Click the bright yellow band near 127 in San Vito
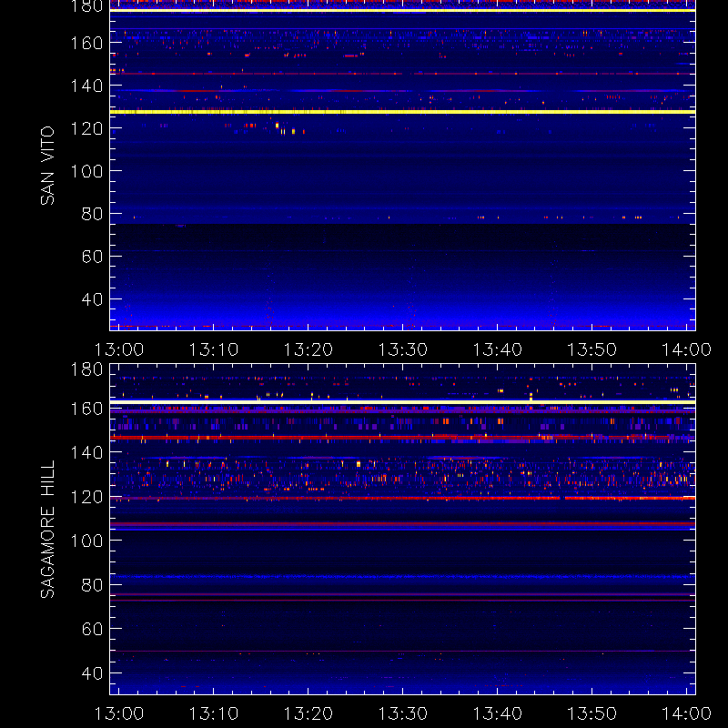The width and height of the screenshot is (728, 728). click(x=402, y=112)
